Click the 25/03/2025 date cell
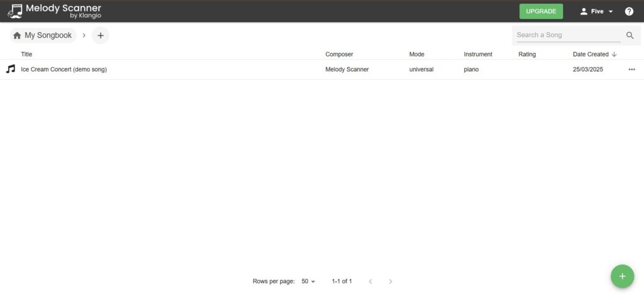 (588, 69)
